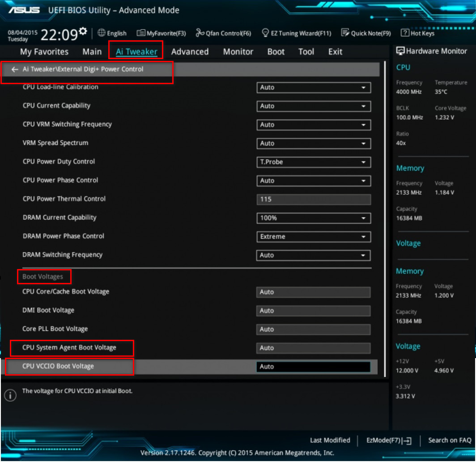Image resolution: width=476 pixels, height=462 pixels.
Task: Open CPU VRM Switching Frequency dropdown
Action: [313, 125]
